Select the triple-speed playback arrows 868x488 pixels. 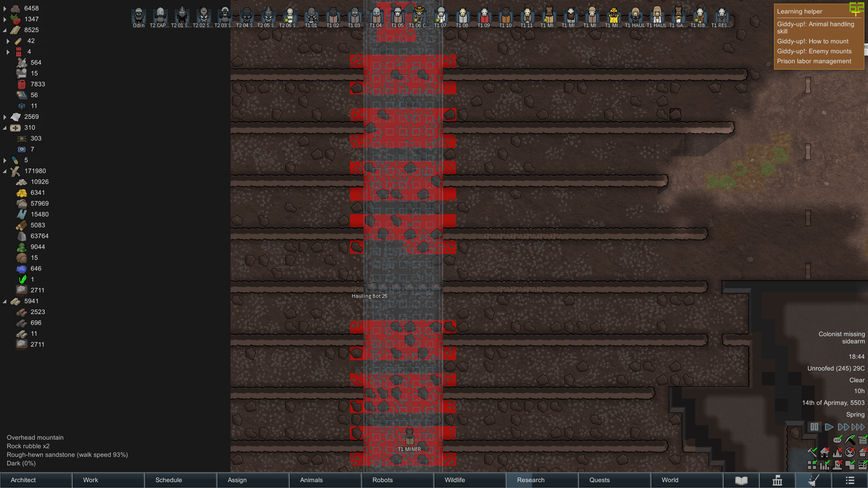point(858,427)
